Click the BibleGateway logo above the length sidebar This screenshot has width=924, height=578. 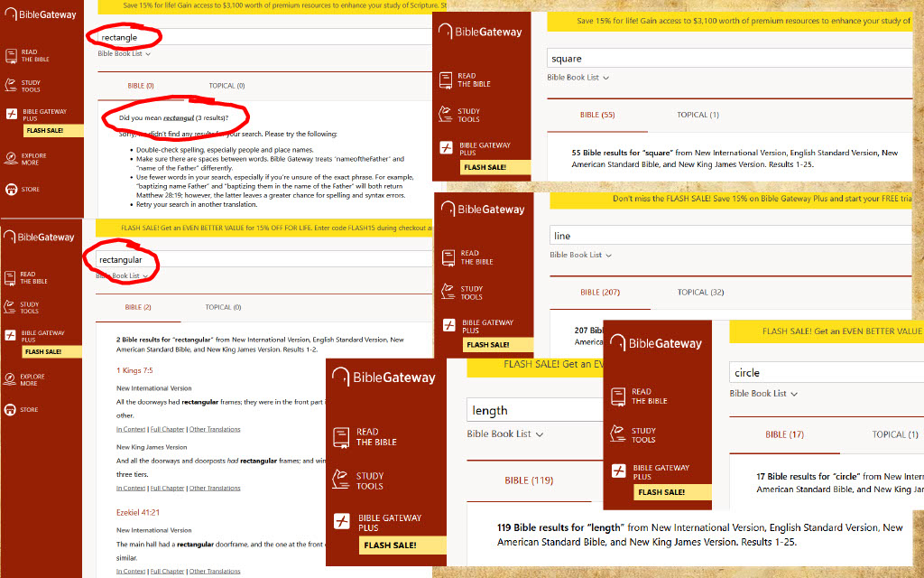point(383,378)
